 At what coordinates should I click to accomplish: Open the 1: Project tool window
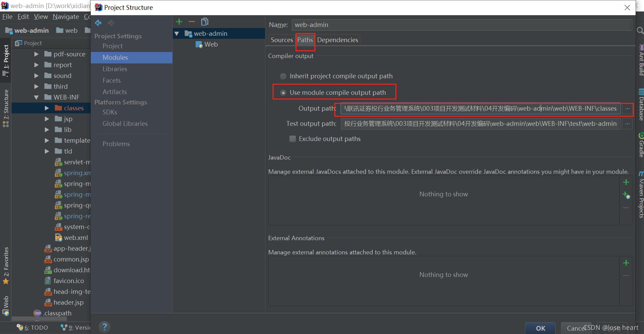coord(6,60)
